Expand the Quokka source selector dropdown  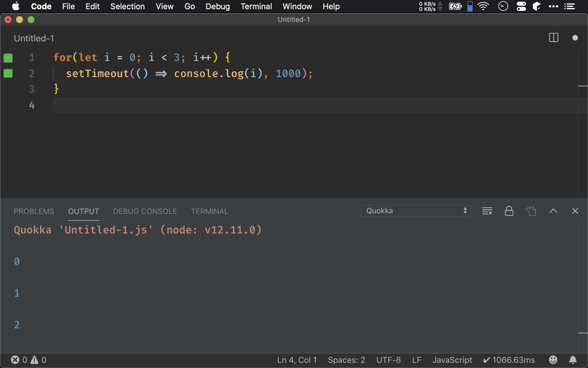tap(417, 211)
